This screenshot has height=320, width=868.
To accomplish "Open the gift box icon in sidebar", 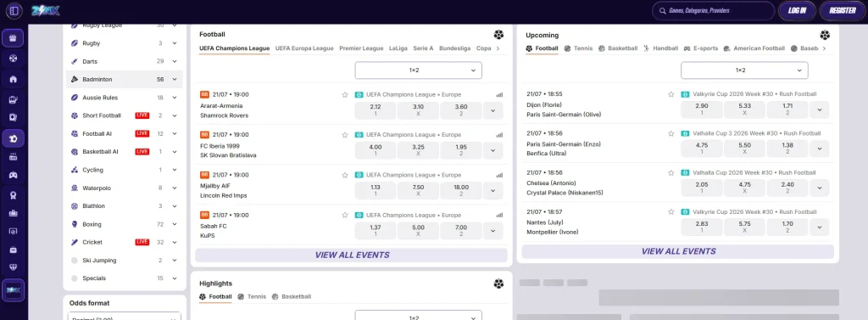I will pos(14,38).
